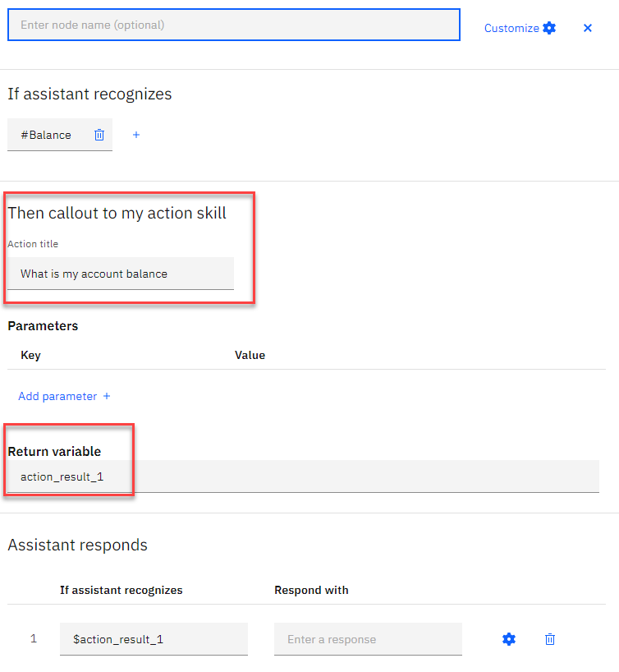Click the Add parameter link
The image size is (619, 672).
click(57, 397)
